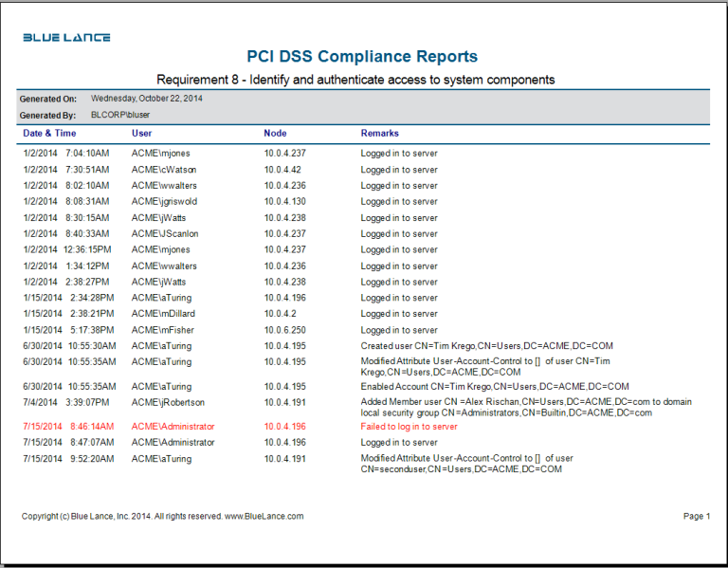Select the ACME\mDillard user entry
728x568 pixels.
[x=162, y=314]
